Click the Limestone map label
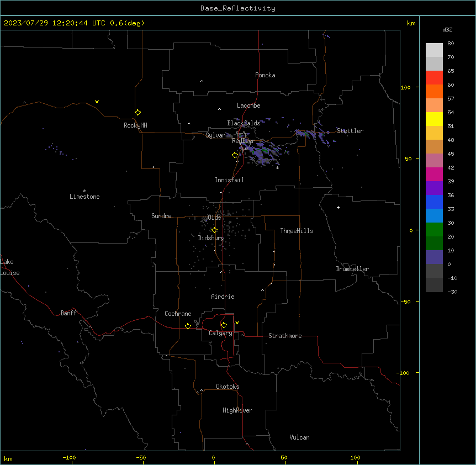The height and width of the screenshot is (465, 476). point(84,197)
